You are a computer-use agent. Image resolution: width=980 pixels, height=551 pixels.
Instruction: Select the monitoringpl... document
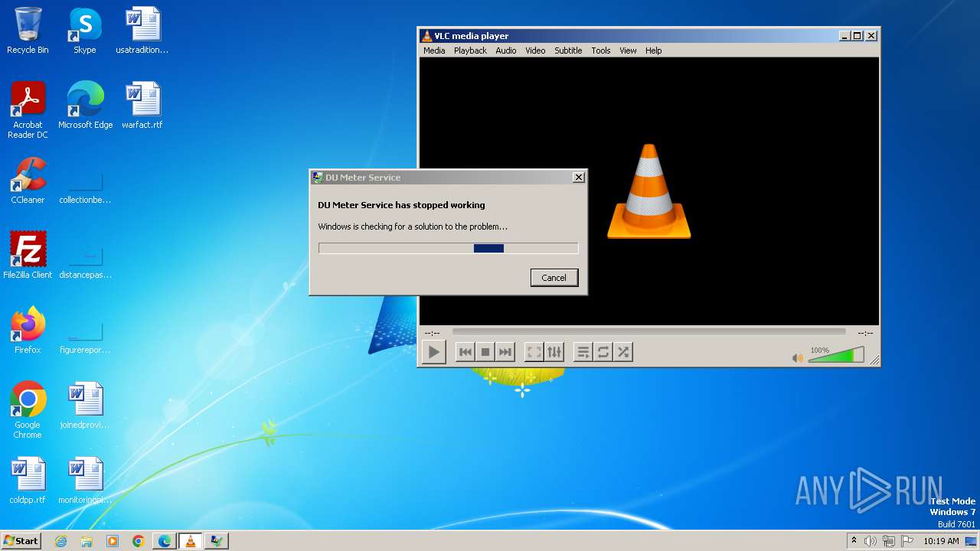(x=85, y=481)
